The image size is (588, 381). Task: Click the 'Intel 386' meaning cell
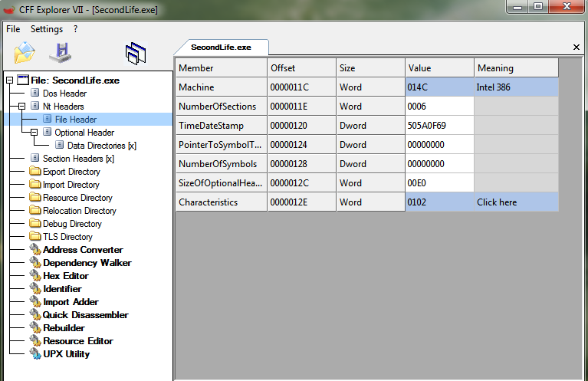(517, 87)
